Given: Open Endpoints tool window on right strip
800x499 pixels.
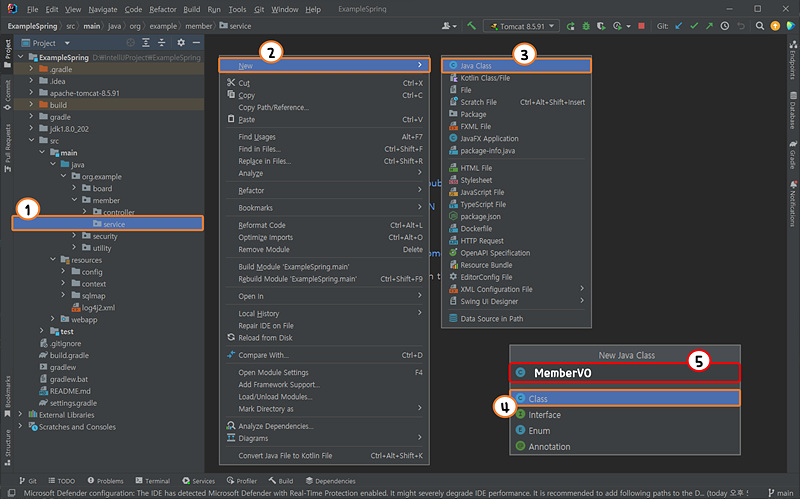Looking at the screenshot, I should coord(793,60).
